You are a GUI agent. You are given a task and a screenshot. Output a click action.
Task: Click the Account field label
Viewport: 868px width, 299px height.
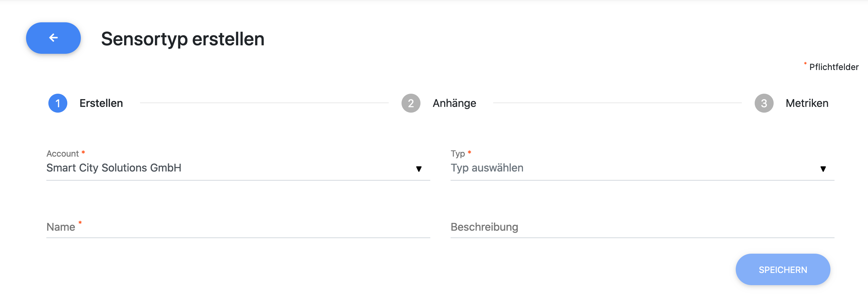pos(63,154)
